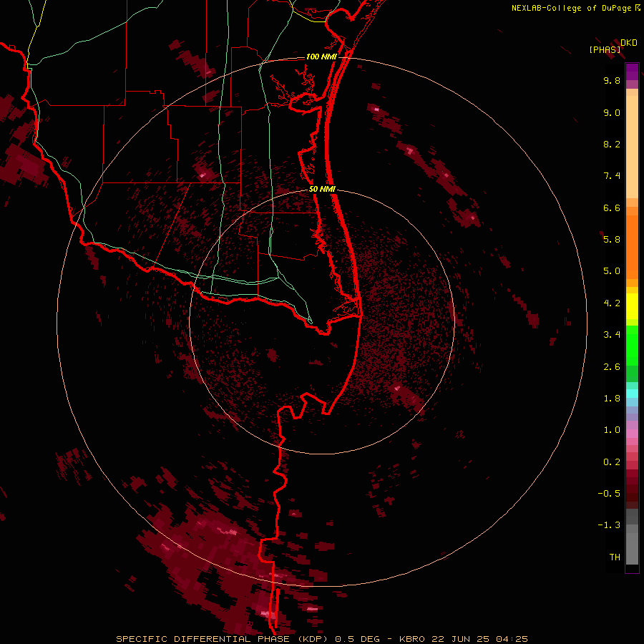Click the 2.6 value on the legend

click(612, 367)
